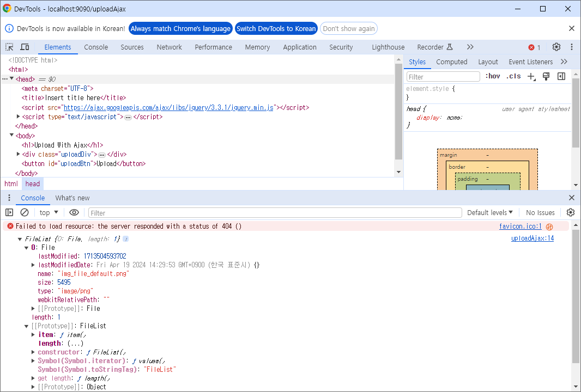Open What's new drawer tab

coord(72,198)
